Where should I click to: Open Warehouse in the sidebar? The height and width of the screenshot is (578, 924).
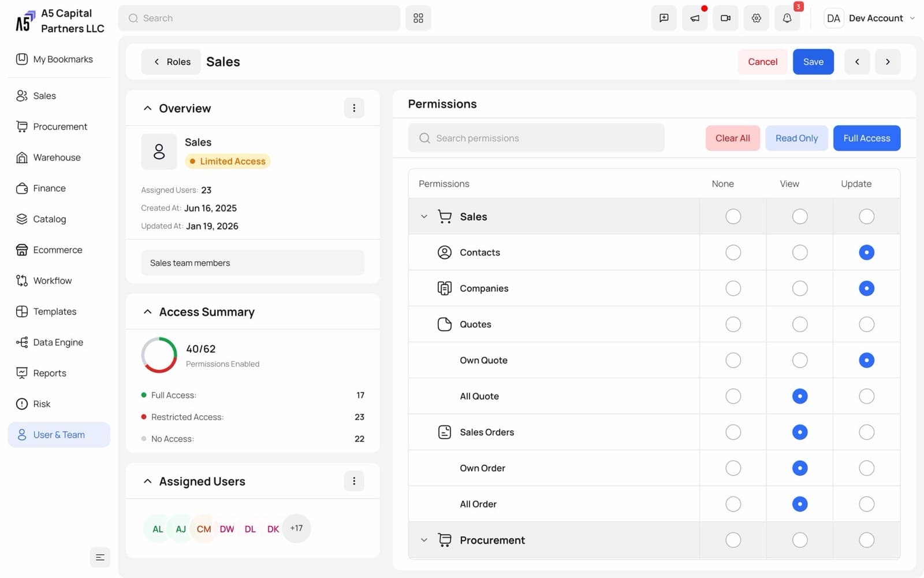pyautogui.click(x=59, y=157)
